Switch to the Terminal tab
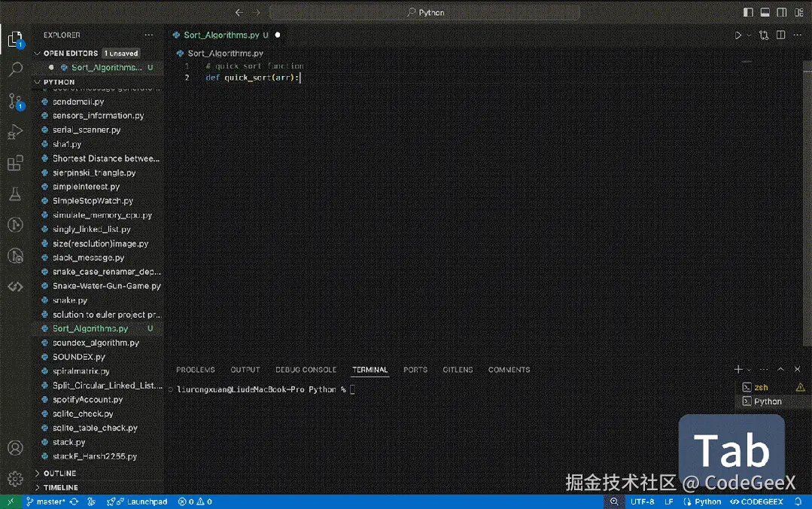The image size is (812, 509). click(x=370, y=370)
